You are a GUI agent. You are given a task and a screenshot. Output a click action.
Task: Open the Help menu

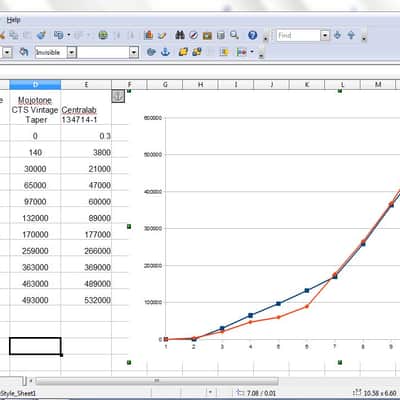pyautogui.click(x=14, y=20)
